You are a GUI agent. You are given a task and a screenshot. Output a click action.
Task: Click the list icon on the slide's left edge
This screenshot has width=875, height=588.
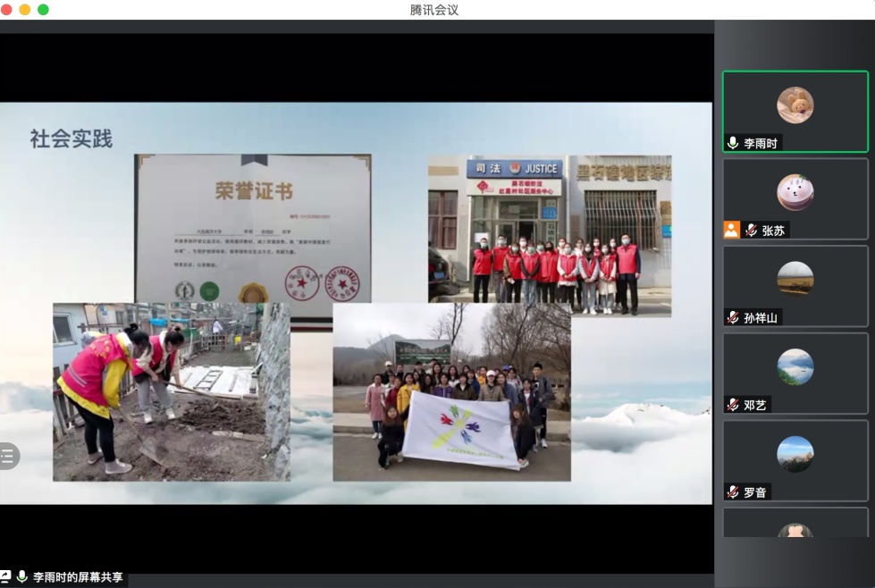tap(7, 456)
